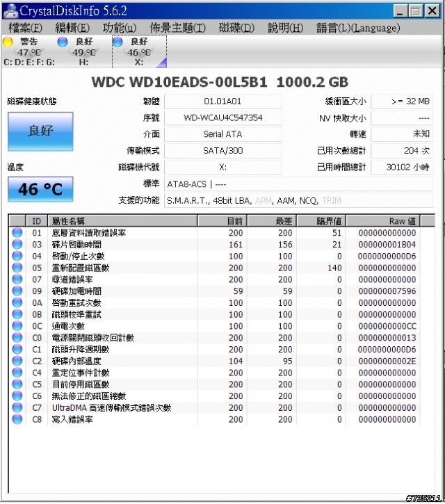Click raw value 000000001B04
The image size is (445, 504).
[x=387, y=245]
